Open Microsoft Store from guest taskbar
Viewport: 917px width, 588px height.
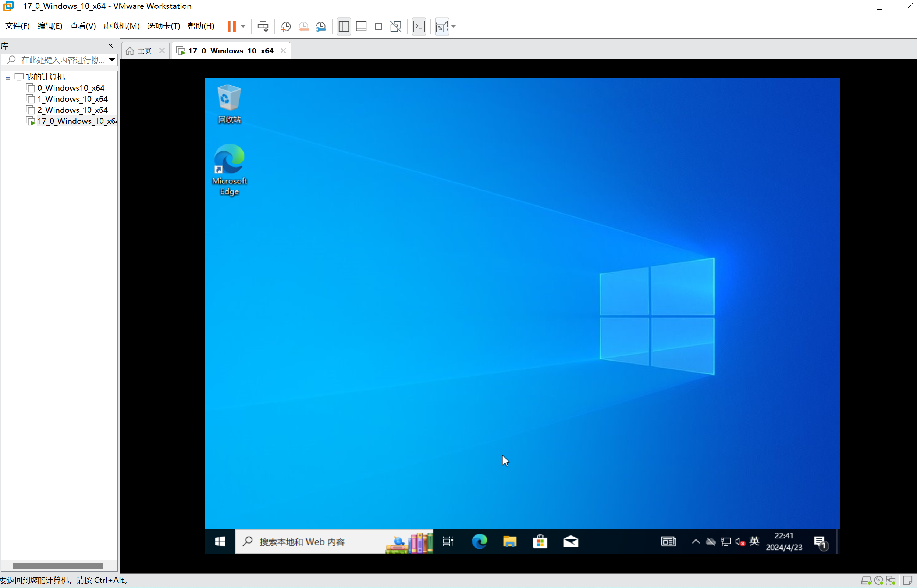pyautogui.click(x=540, y=541)
